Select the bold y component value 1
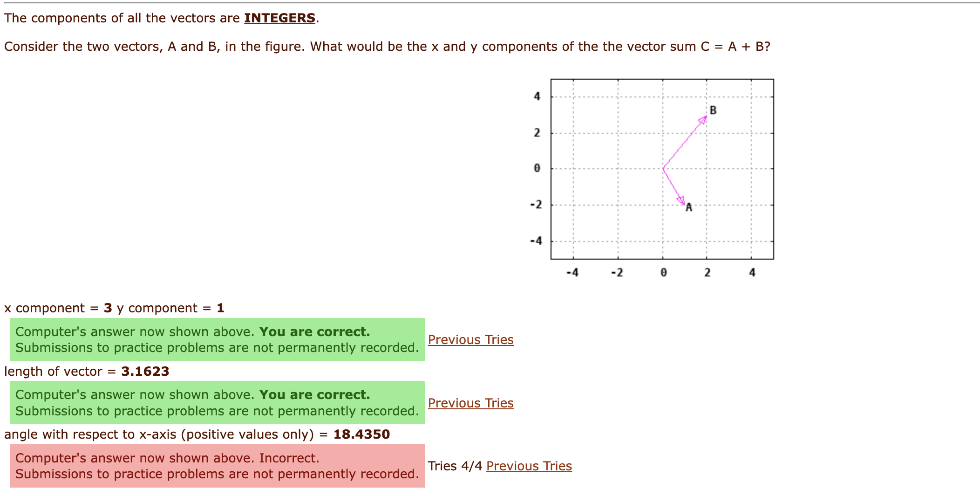 click(x=219, y=308)
